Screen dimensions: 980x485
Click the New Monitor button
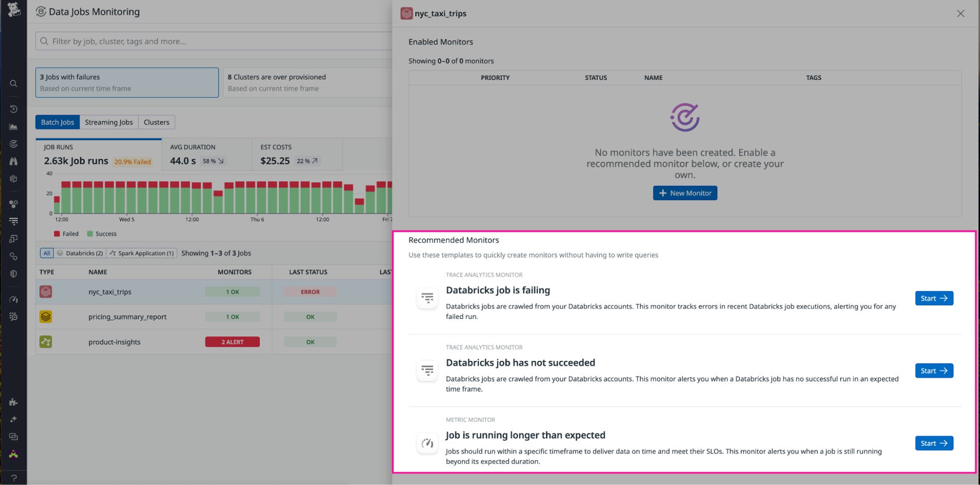click(684, 193)
